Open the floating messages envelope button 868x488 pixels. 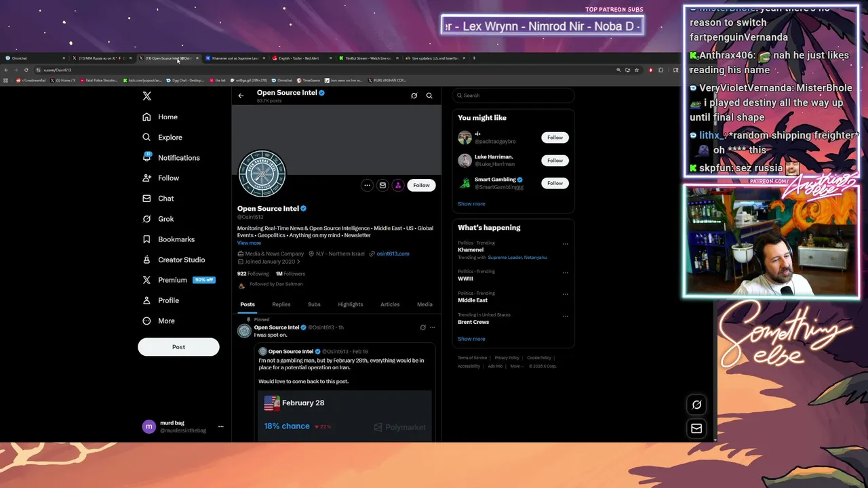pyautogui.click(x=696, y=428)
